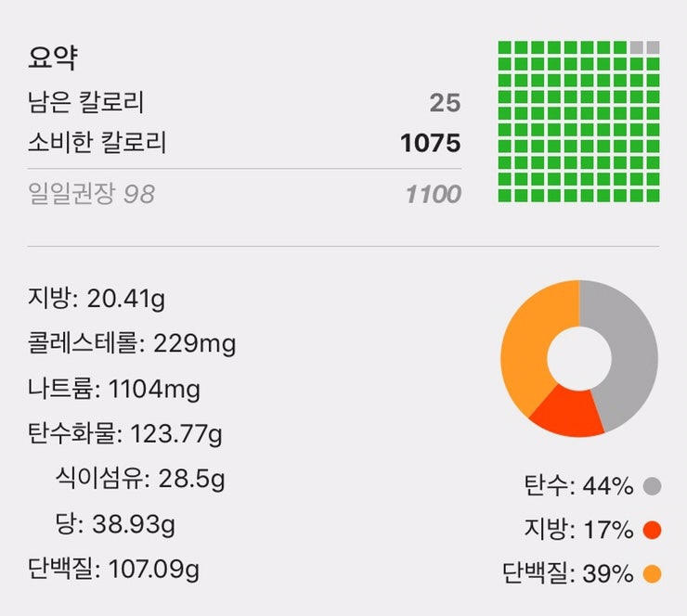Click the 단백질: 107.09g protein line

tap(113, 570)
